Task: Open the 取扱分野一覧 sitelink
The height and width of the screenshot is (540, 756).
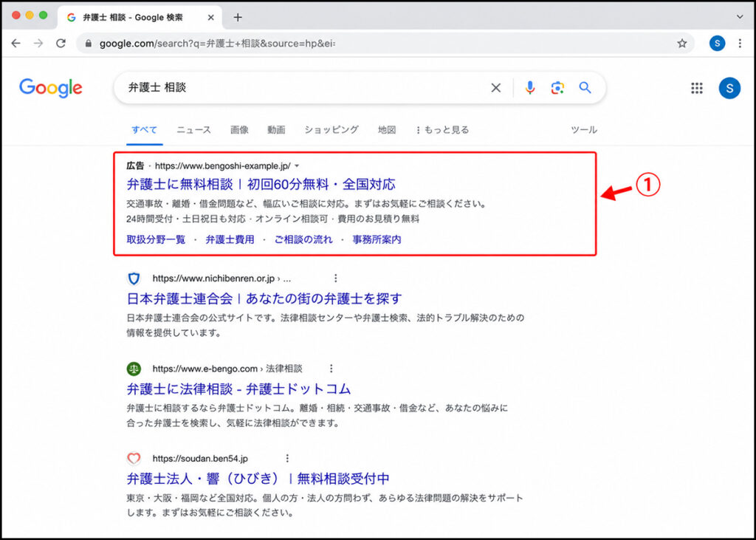Action: pyautogui.click(x=156, y=239)
